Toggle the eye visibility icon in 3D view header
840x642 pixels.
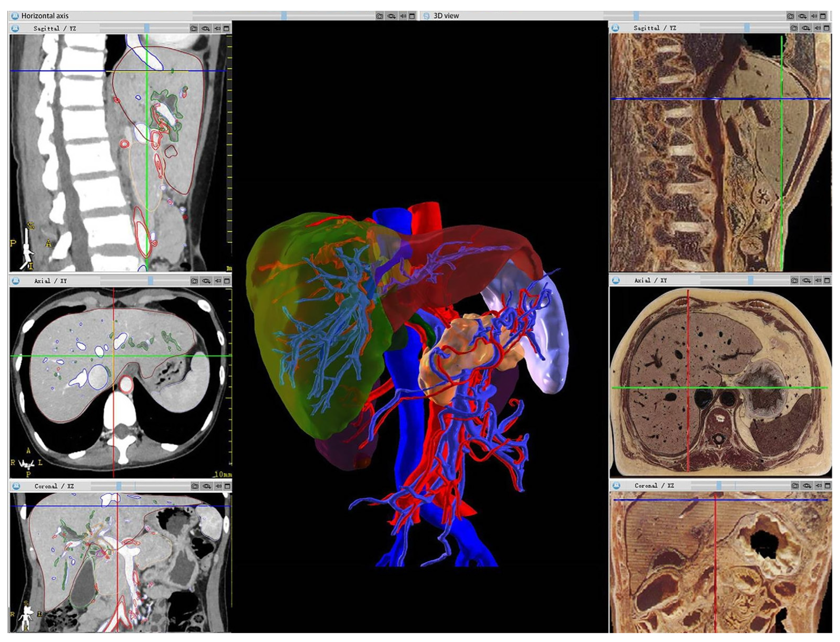[x=803, y=16]
